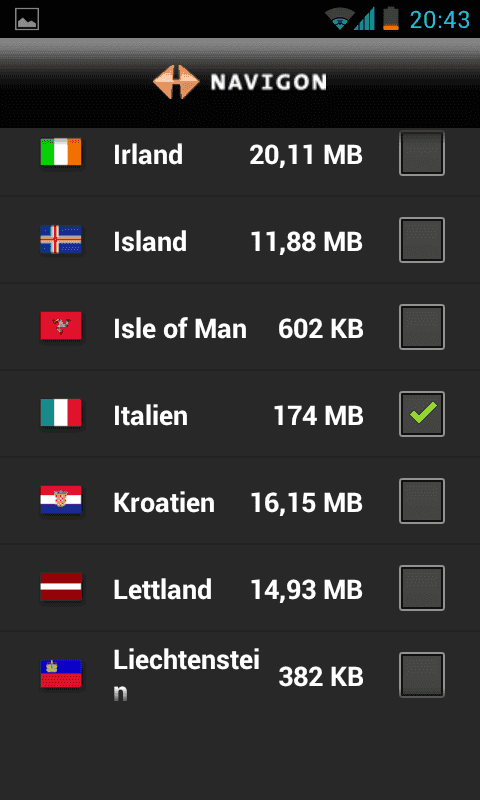Tap the Iceland flag icon
The image size is (480, 800).
click(61, 239)
